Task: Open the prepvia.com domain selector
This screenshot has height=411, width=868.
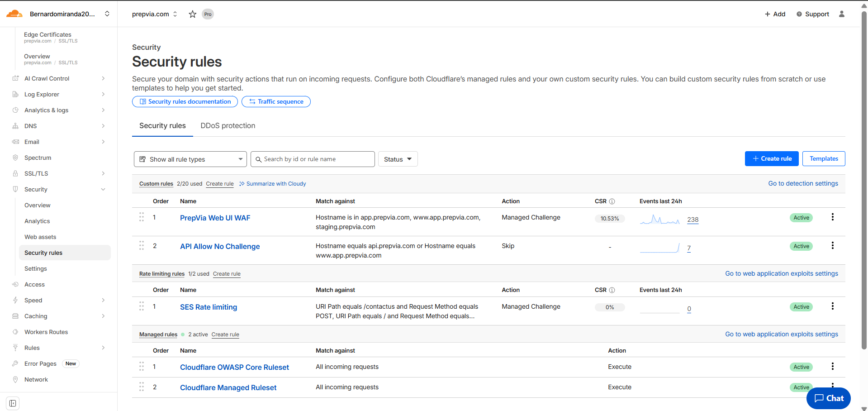Action: click(155, 14)
